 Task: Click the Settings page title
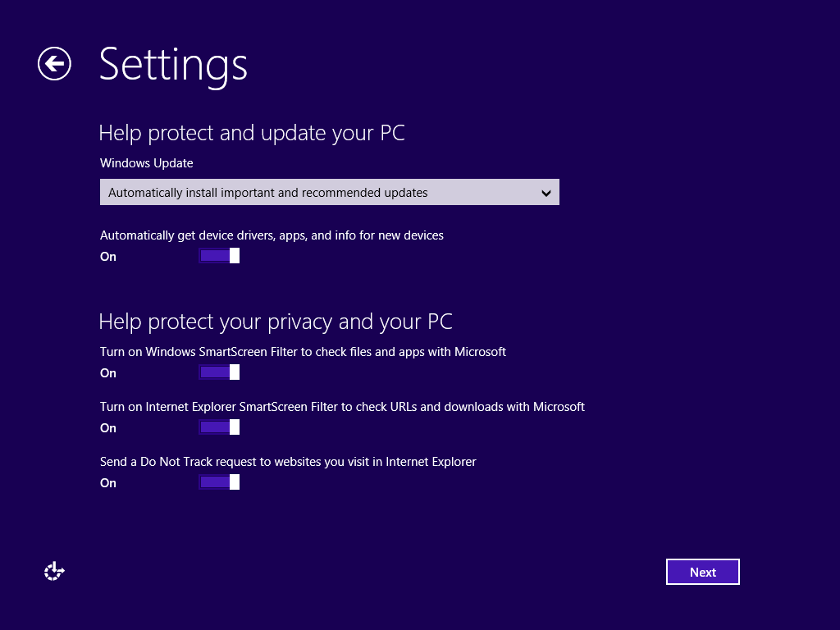(173, 64)
